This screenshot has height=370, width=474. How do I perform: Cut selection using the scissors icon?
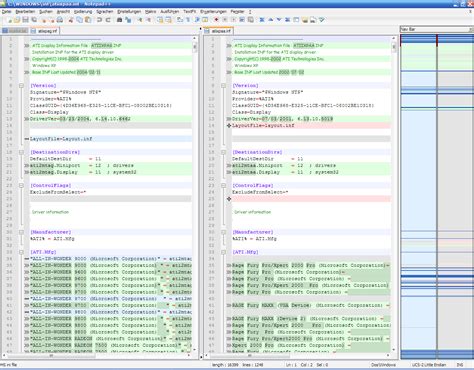(71, 20)
